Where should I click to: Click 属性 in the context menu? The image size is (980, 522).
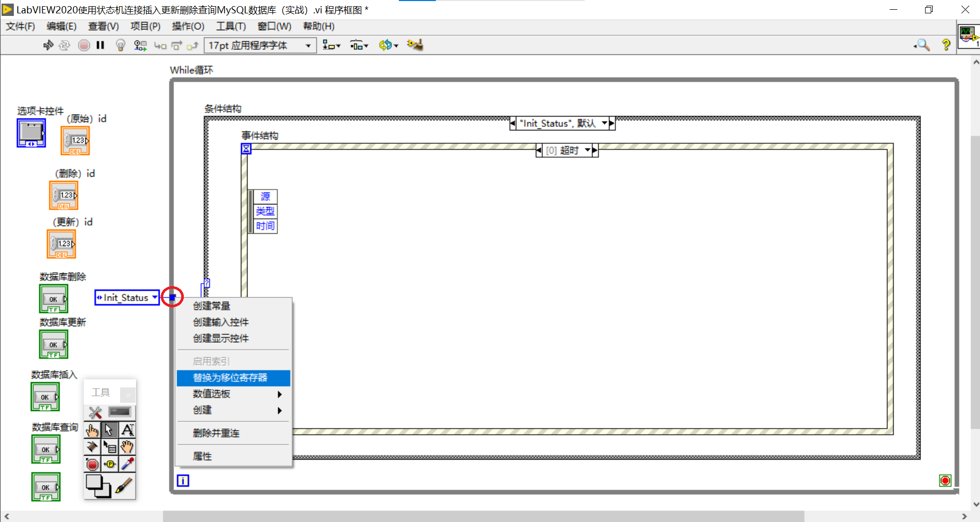(202, 456)
